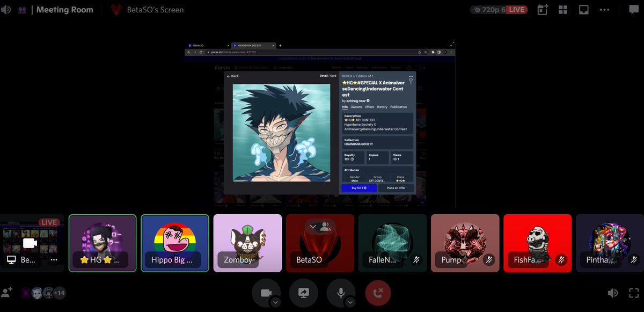The image size is (644, 312).
Task: Open the browser extensions puzzle icon
Action: pyautogui.click(x=433, y=52)
